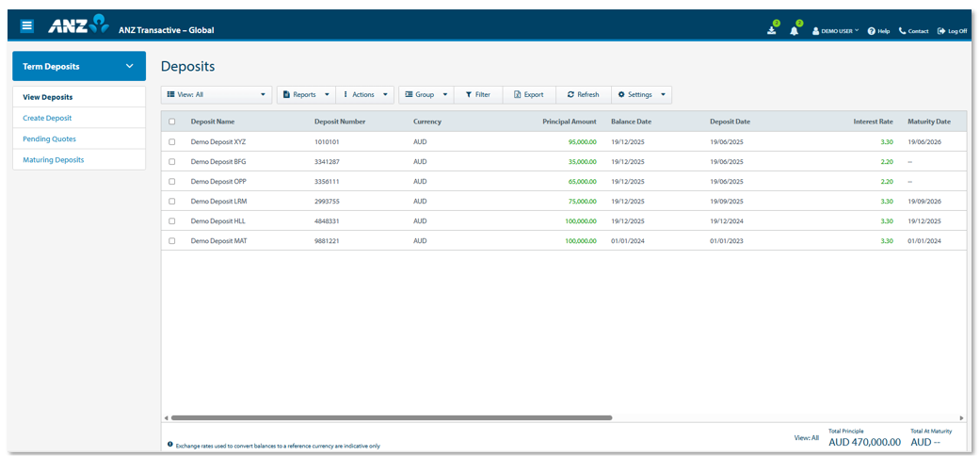
Task: Export the deposits list
Action: [528, 95]
